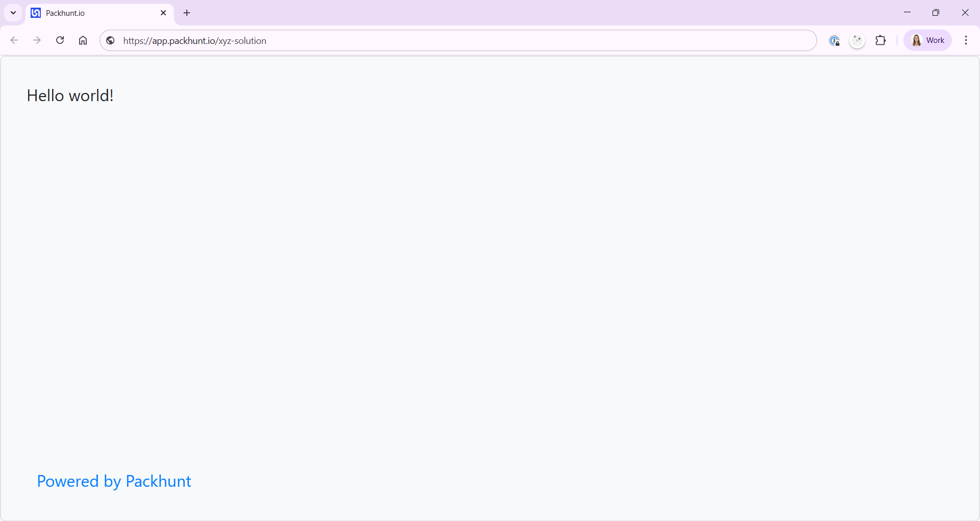Screen dimensions: 980x521
Task: Open the Extensions puzzle-piece menu
Action: (881, 40)
